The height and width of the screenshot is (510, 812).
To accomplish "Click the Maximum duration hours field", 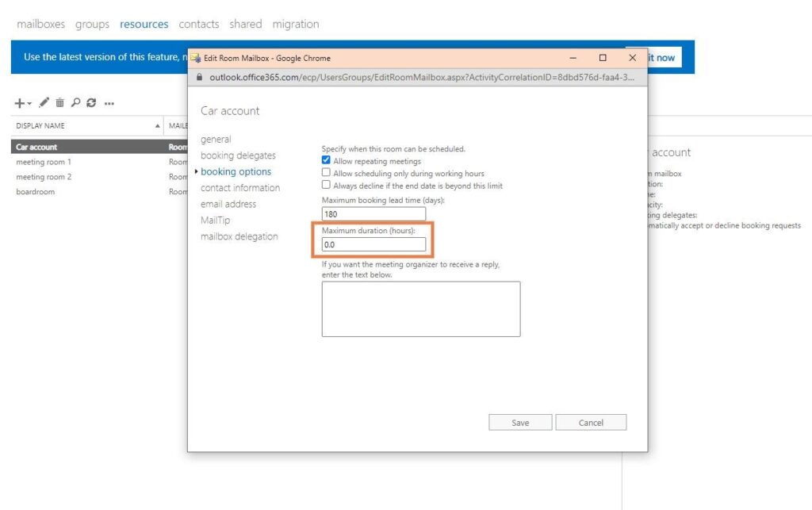I will 373,244.
